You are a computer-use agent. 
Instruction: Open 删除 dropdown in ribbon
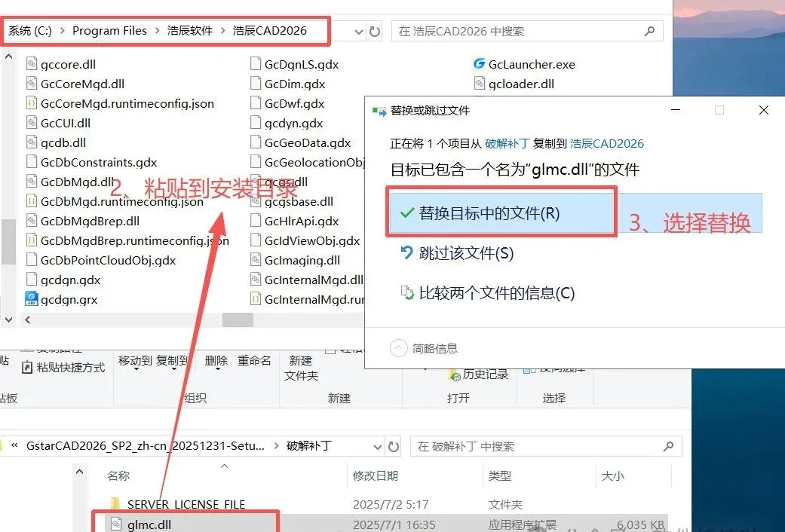216,363
